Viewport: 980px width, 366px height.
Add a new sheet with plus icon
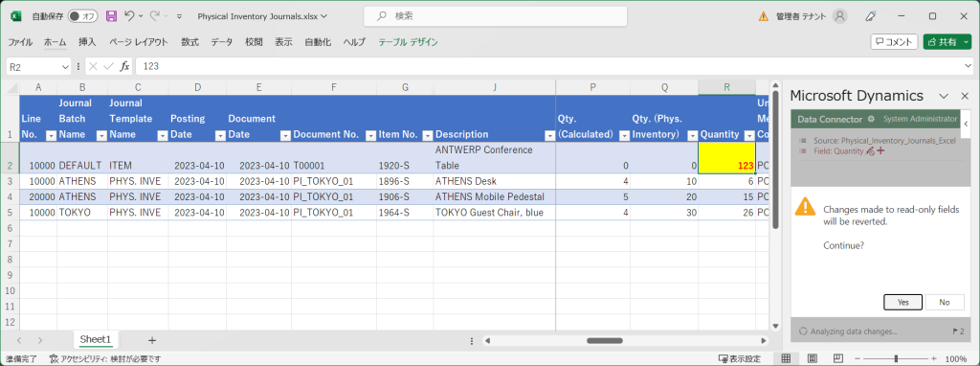[152, 340]
